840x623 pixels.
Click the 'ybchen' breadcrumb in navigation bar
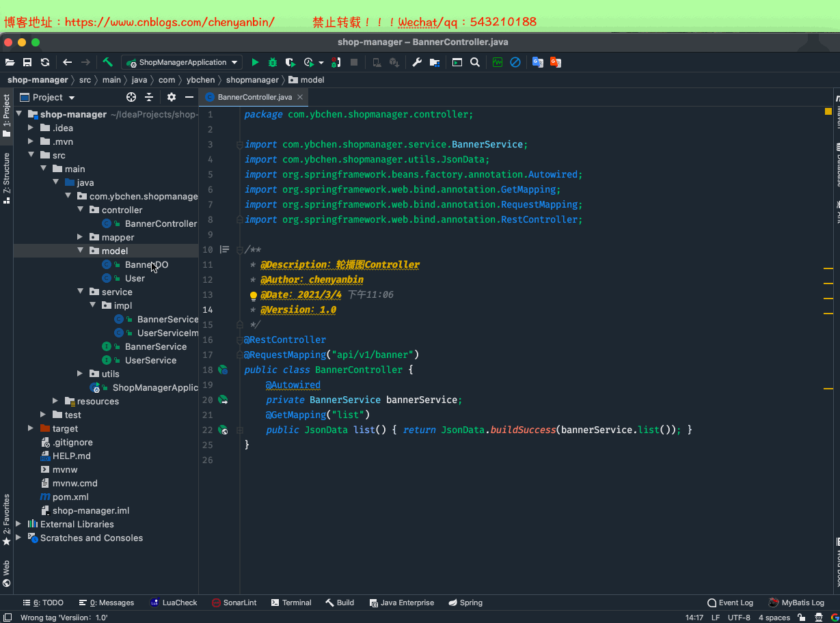[x=200, y=80]
